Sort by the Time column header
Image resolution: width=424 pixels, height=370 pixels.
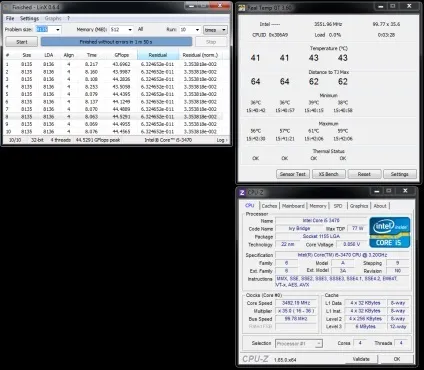[x=92, y=55]
